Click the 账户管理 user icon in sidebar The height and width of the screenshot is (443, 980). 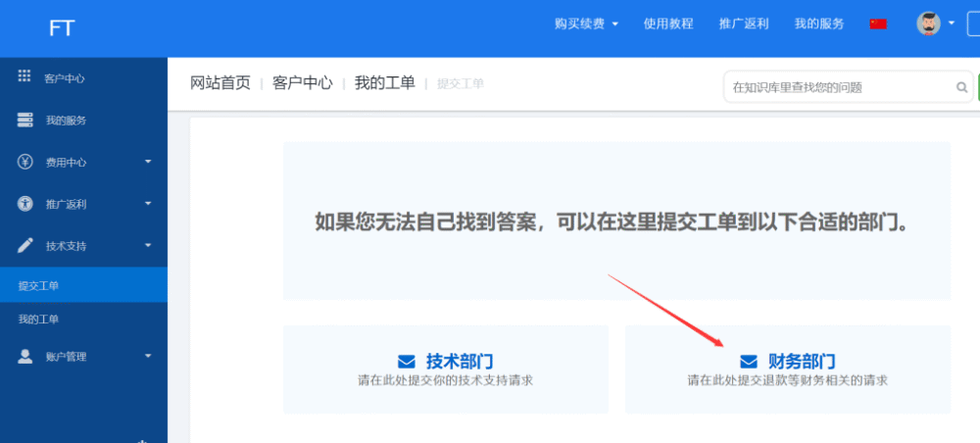point(25,356)
